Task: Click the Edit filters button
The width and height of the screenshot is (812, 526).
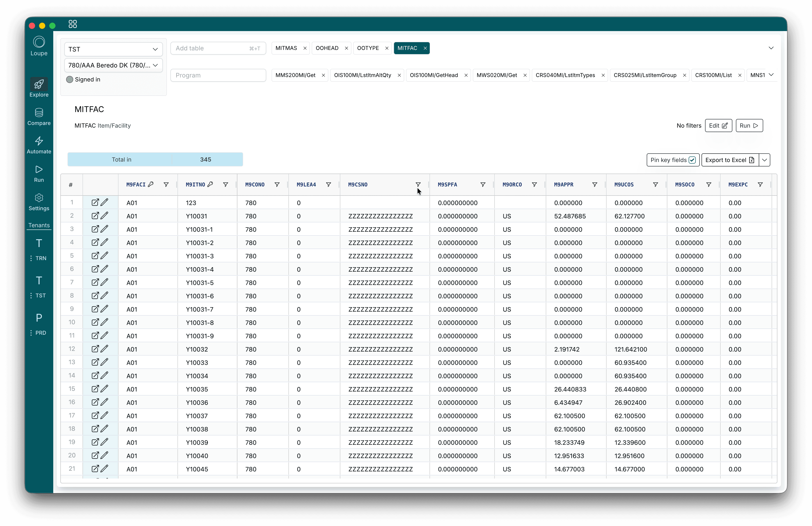Action: (718, 126)
